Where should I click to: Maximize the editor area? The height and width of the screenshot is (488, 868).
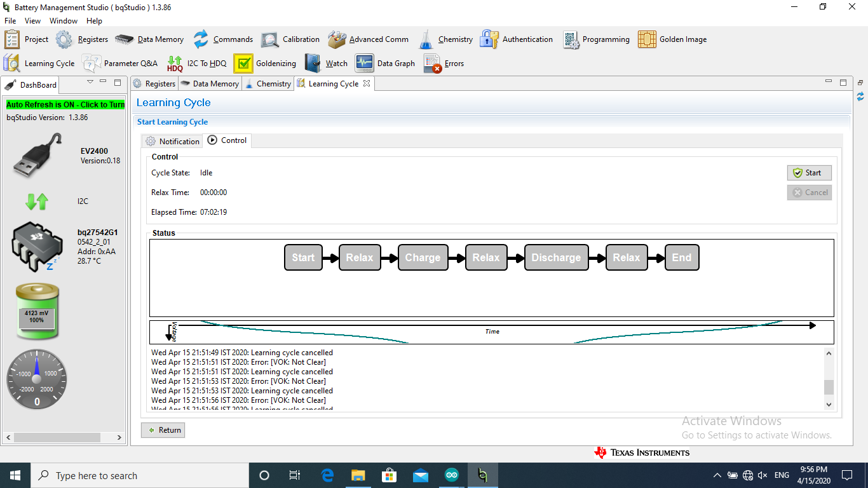coord(843,82)
